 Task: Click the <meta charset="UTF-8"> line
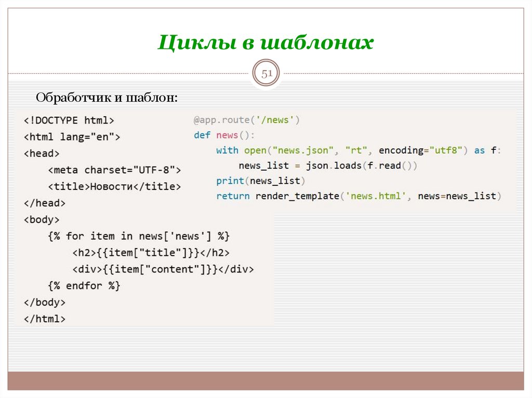pyautogui.click(x=114, y=170)
